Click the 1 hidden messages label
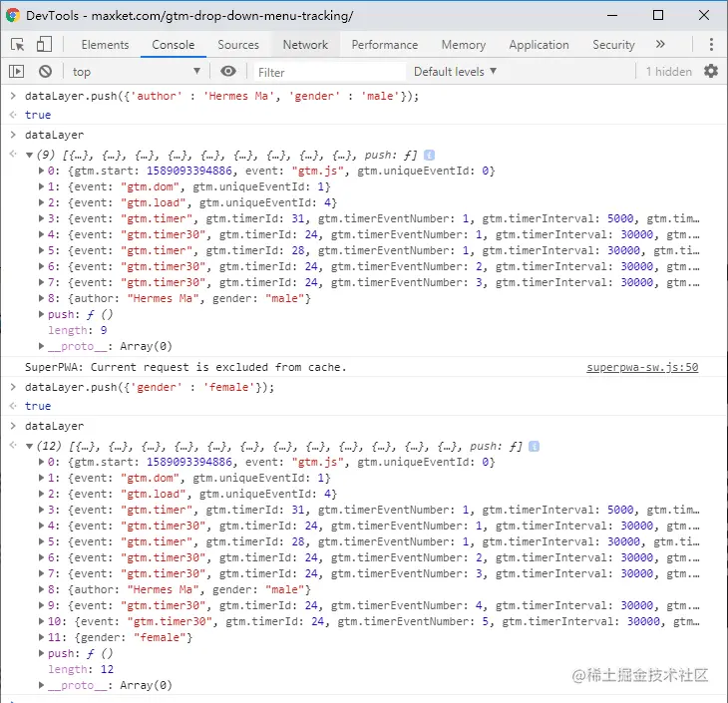 click(x=668, y=72)
